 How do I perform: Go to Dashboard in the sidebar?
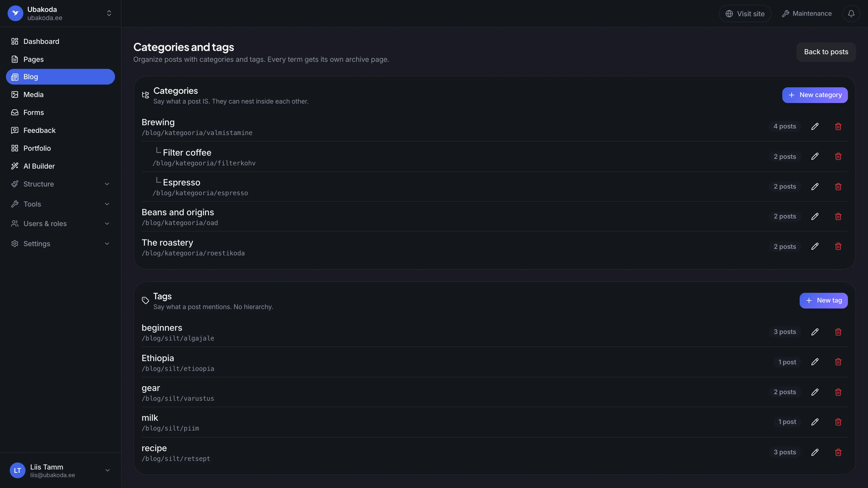click(60, 41)
